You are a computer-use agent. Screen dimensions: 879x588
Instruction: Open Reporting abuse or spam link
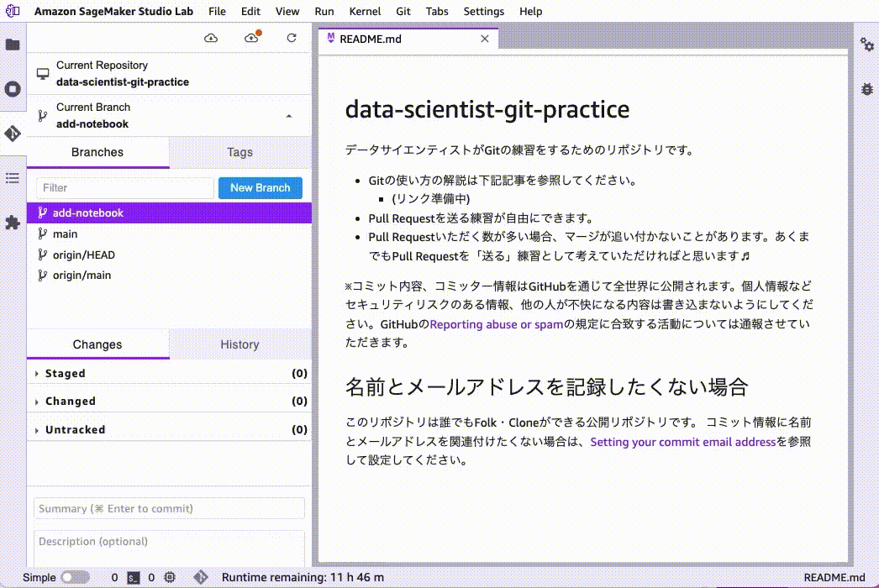496,324
